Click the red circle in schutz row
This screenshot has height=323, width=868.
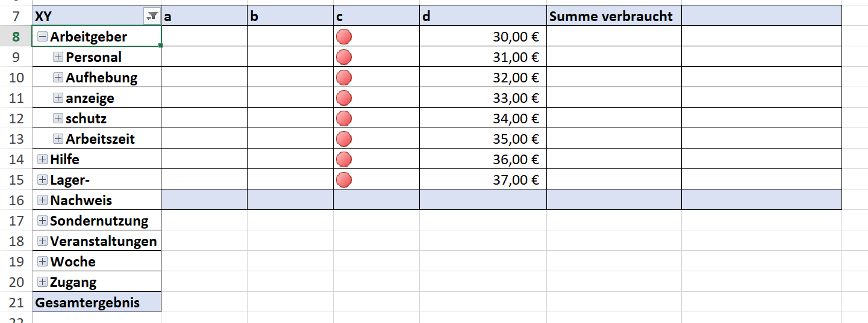(344, 118)
